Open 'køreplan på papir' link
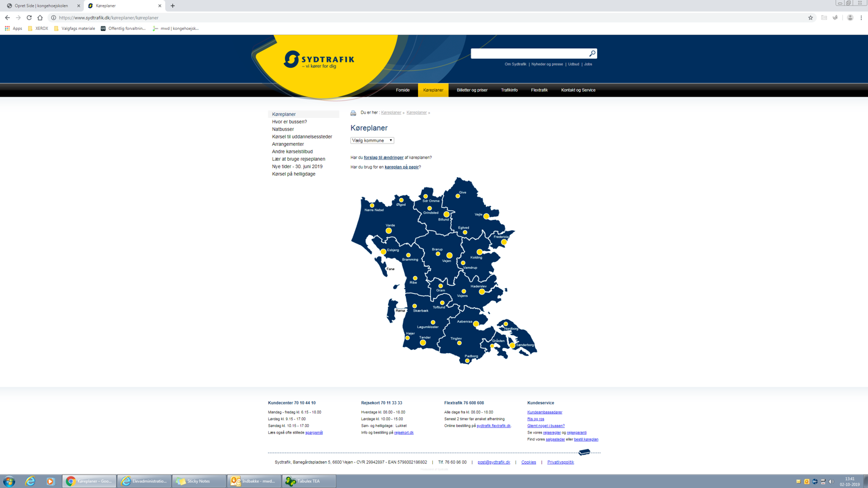 click(x=402, y=167)
